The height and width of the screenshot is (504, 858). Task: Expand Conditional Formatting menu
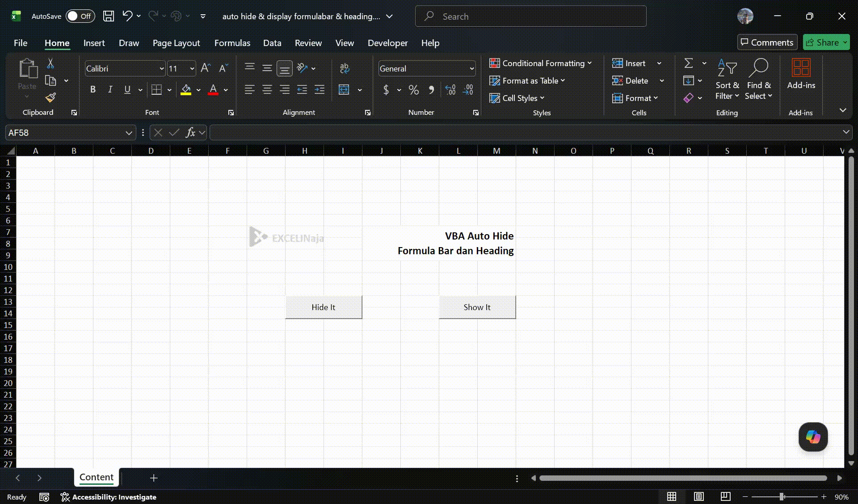pos(540,63)
